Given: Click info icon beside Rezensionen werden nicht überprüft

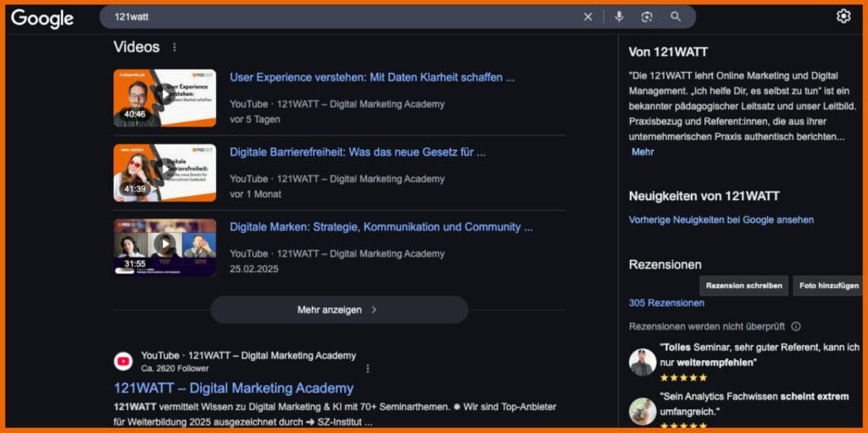Looking at the screenshot, I should [796, 326].
